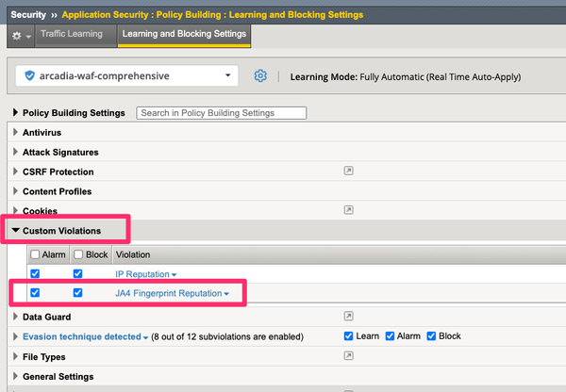Click the Search in Policy Building Settings field

(x=222, y=113)
